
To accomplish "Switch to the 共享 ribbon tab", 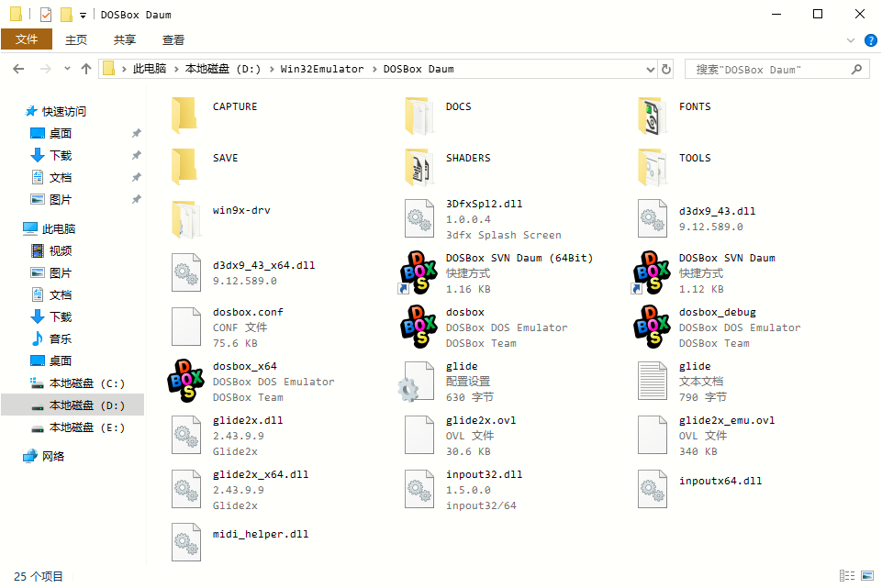I will (124, 40).
